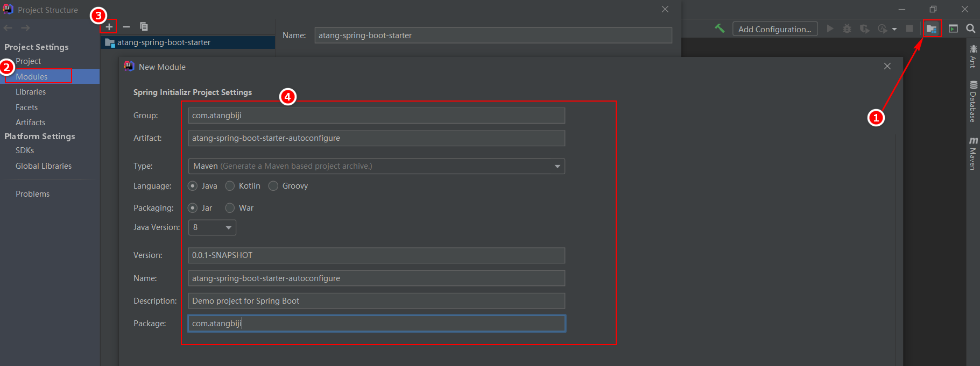Click the Group input field
The width and height of the screenshot is (980, 366).
pyautogui.click(x=377, y=116)
